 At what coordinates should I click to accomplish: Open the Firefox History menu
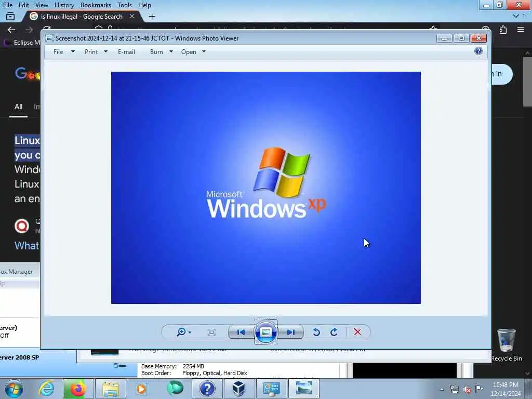(x=64, y=5)
